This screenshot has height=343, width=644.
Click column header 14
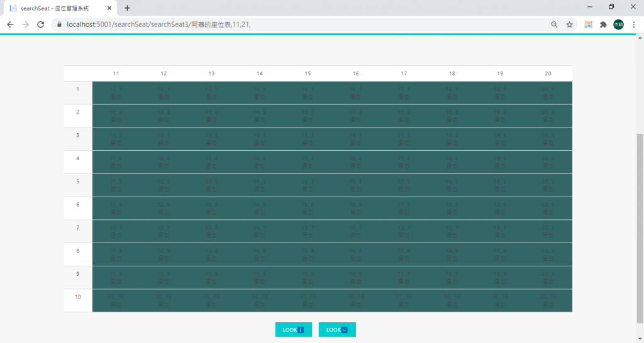coord(260,73)
